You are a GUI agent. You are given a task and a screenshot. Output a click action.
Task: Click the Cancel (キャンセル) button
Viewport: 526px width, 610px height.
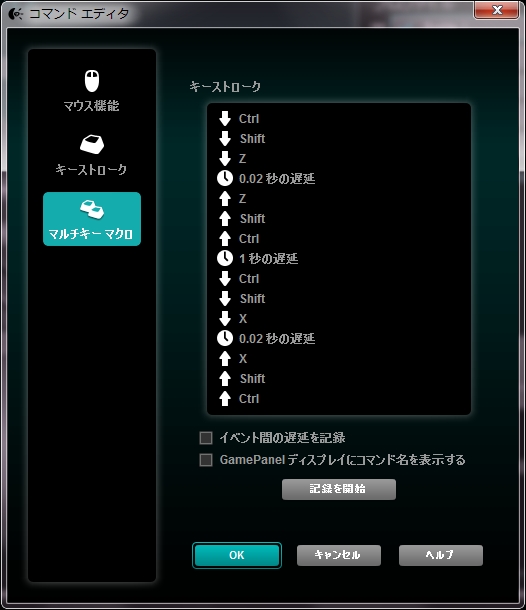pos(339,555)
